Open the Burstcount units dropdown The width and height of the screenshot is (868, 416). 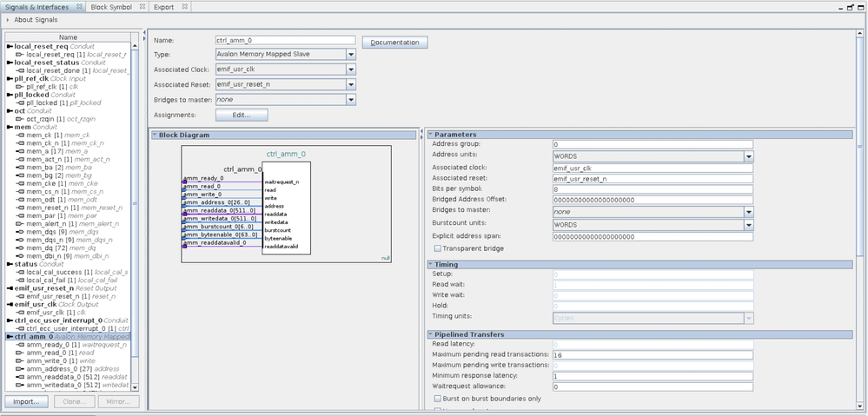pyautogui.click(x=748, y=224)
